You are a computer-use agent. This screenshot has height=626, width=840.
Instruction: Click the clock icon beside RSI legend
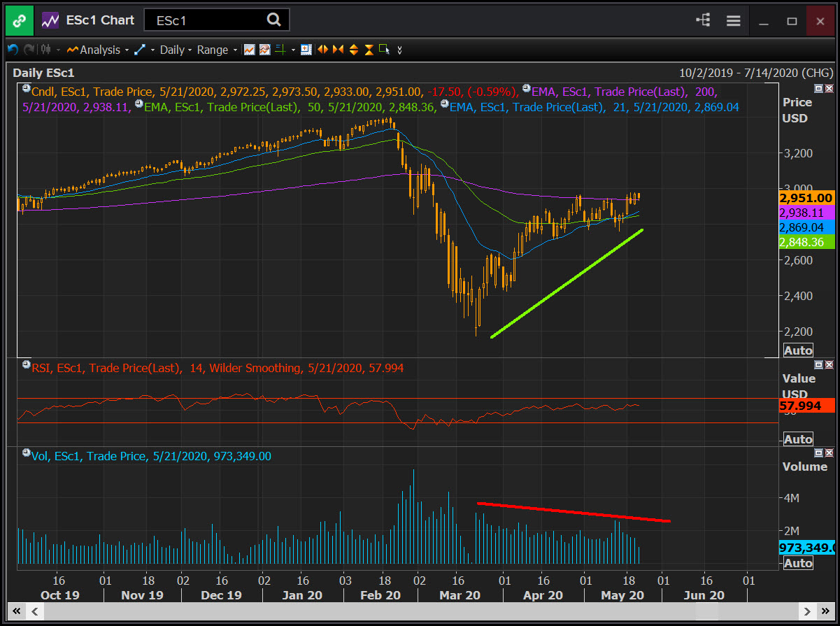pyautogui.click(x=27, y=365)
